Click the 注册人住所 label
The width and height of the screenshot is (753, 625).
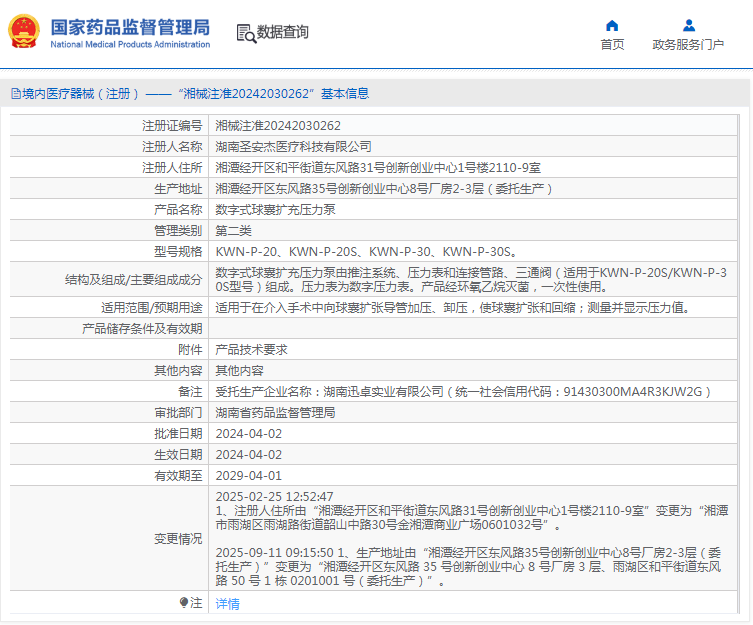coord(172,168)
